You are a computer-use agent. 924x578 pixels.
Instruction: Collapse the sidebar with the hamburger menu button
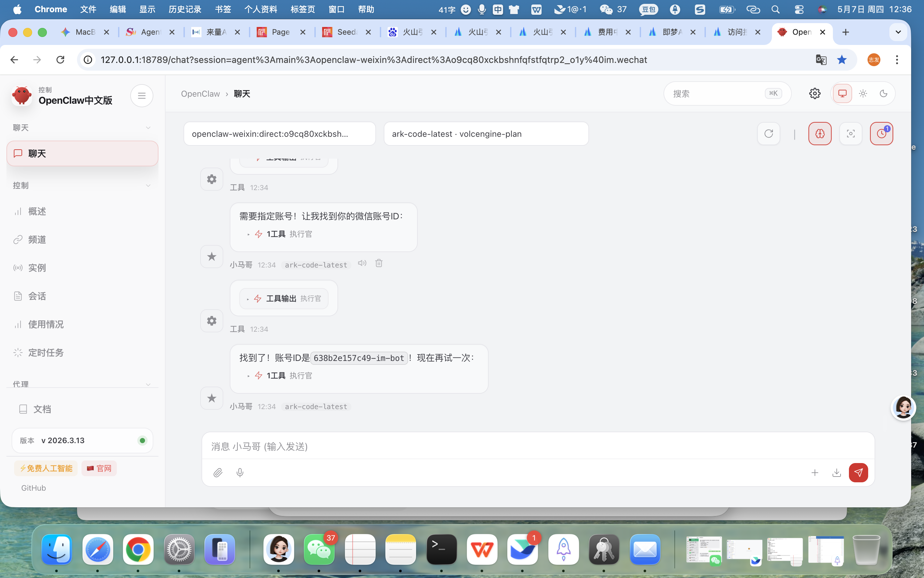pyautogui.click(x=142, y=96)
